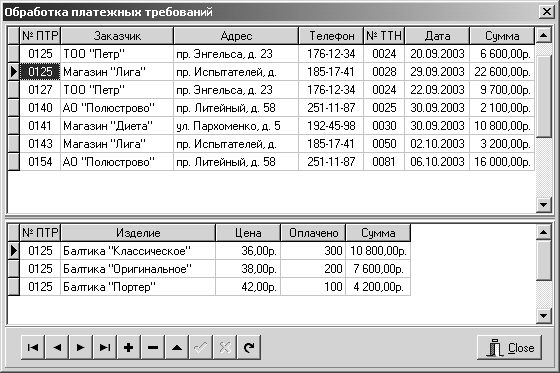
Task: Click lower grid sum 7 600,00р.
Action: [378, 269]
